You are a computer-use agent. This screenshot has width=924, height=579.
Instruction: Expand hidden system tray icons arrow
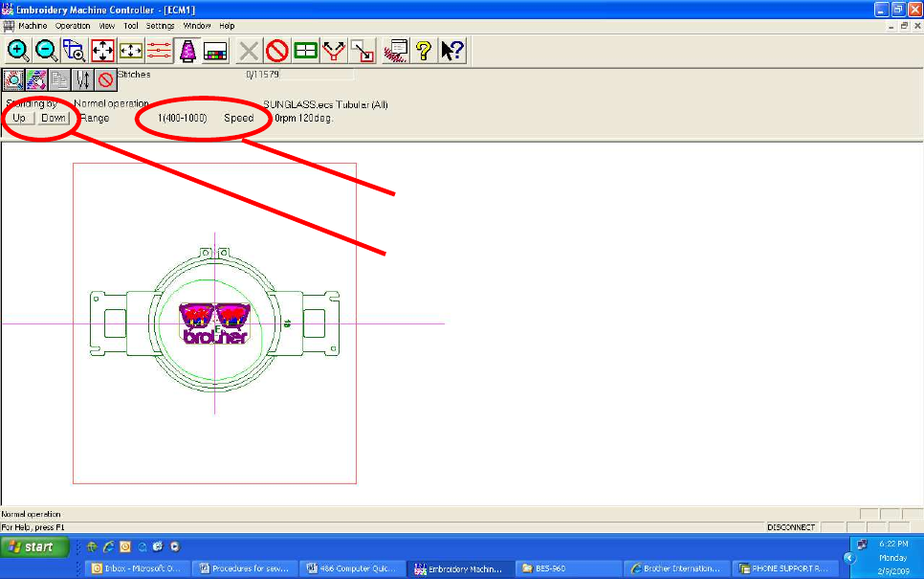849,558
